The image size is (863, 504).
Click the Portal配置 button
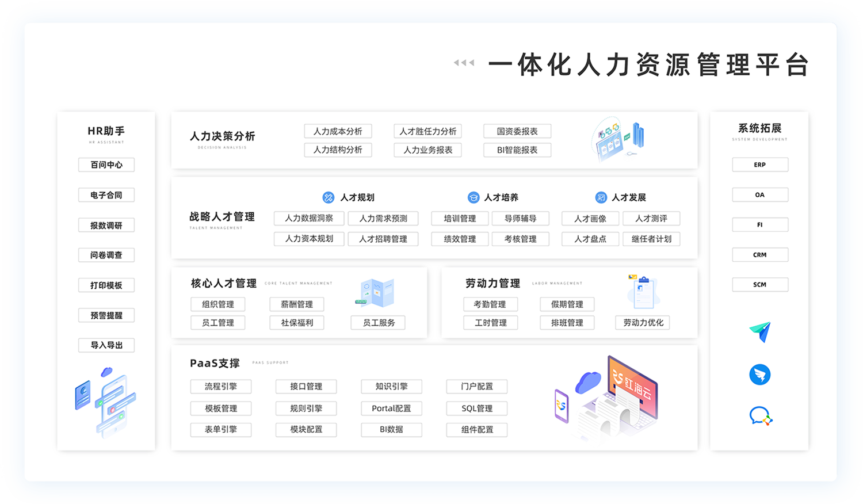[x=391, y=408]
